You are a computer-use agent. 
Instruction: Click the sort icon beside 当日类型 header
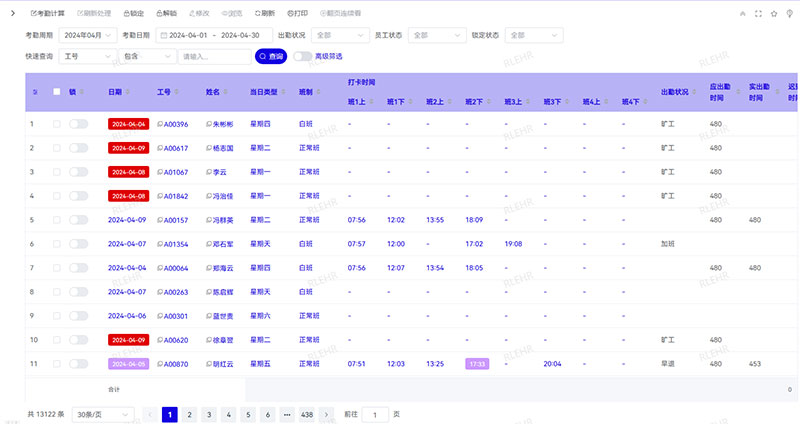pos(283,92)
